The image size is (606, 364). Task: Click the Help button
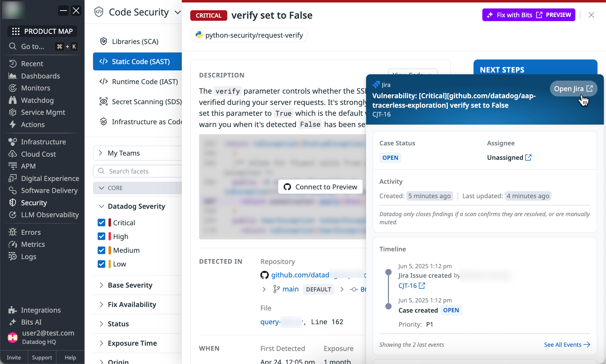70,357
